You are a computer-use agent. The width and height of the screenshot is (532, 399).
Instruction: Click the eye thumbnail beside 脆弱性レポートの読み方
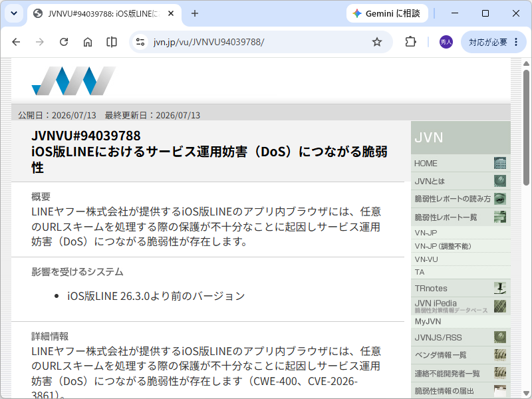[x=500, y=199]
